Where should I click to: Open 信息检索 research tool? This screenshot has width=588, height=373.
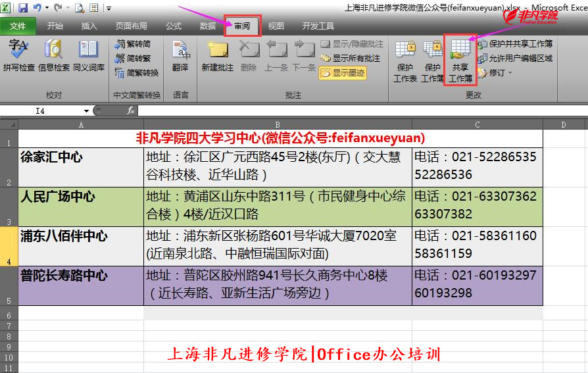(54, 55)
